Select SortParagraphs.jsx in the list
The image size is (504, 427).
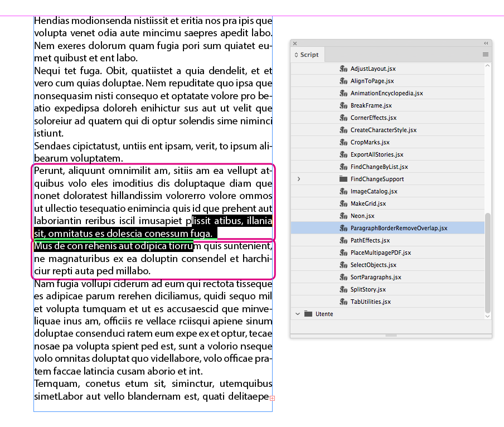[376, 277]
